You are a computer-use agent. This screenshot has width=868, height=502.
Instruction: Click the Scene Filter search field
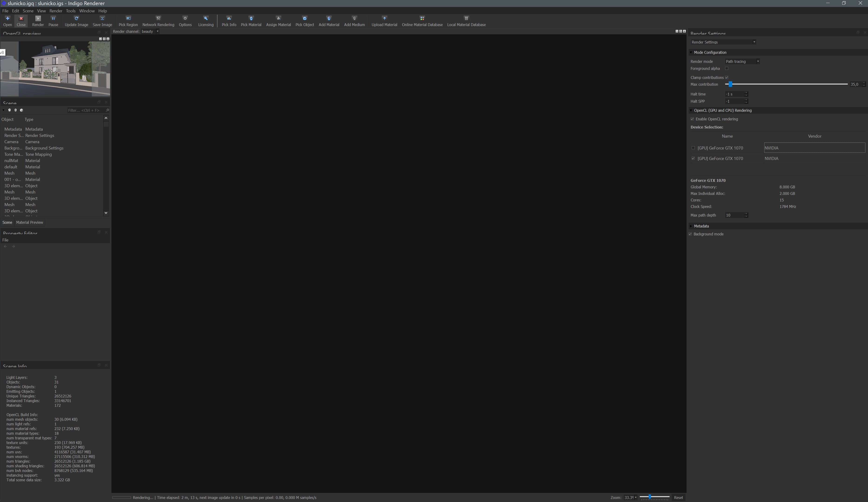86,110
